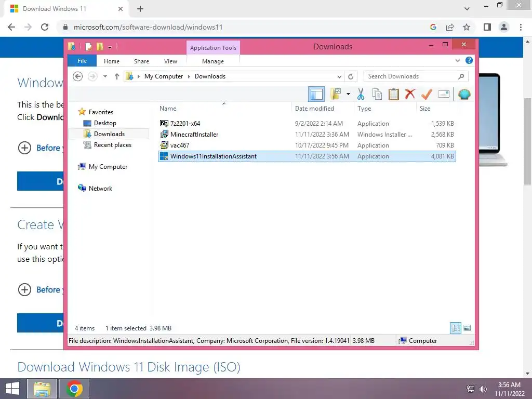Viewport: 532px width, 399px height.
Task: Open the Chrome side panel
Action: (x=487, y=27)
